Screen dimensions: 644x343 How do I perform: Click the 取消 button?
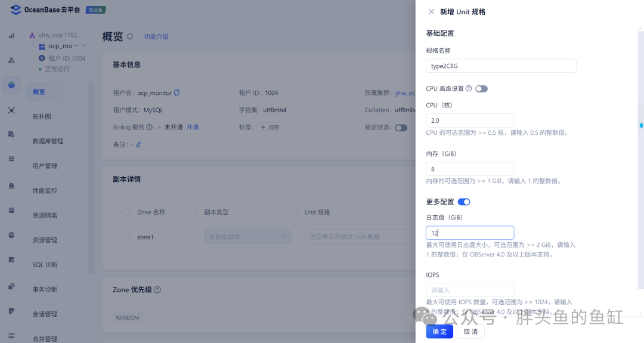pyautogui.click(x=470, y=332)
